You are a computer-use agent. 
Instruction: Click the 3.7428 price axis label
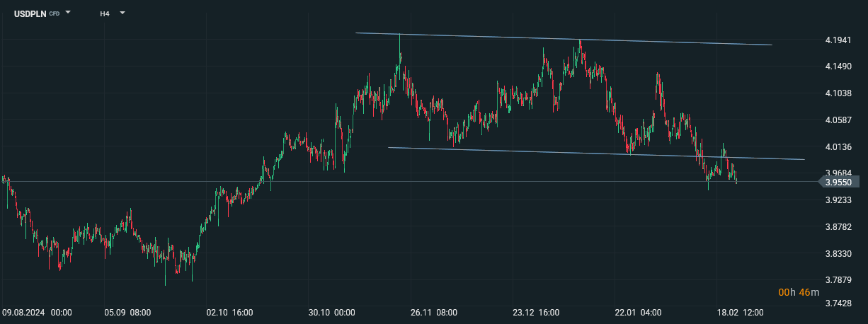pos(838,303)
